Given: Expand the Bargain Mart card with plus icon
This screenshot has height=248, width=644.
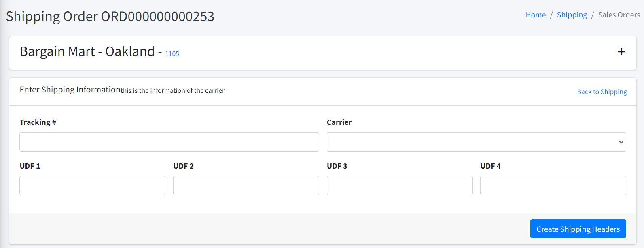Looking at the screenshot, I should [621, 52].
